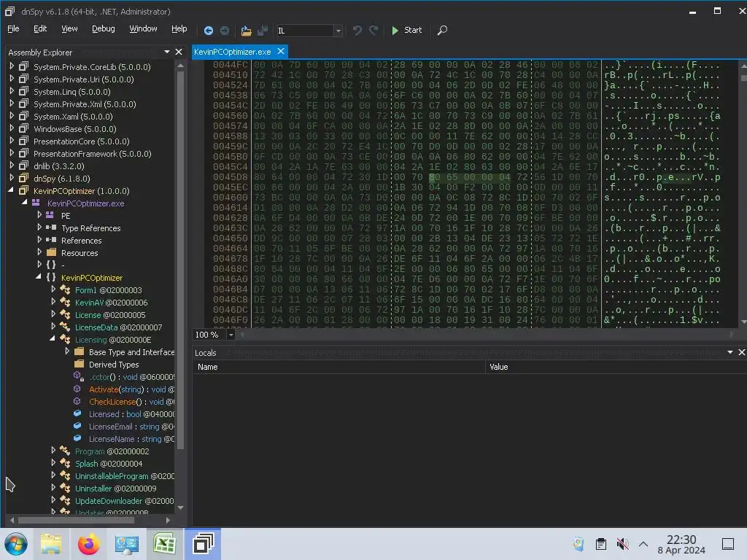This screenshot has height=560, width=747.
Task: Click the Form1 class icon
Action: pyautogui.click(x=65, y=289)
